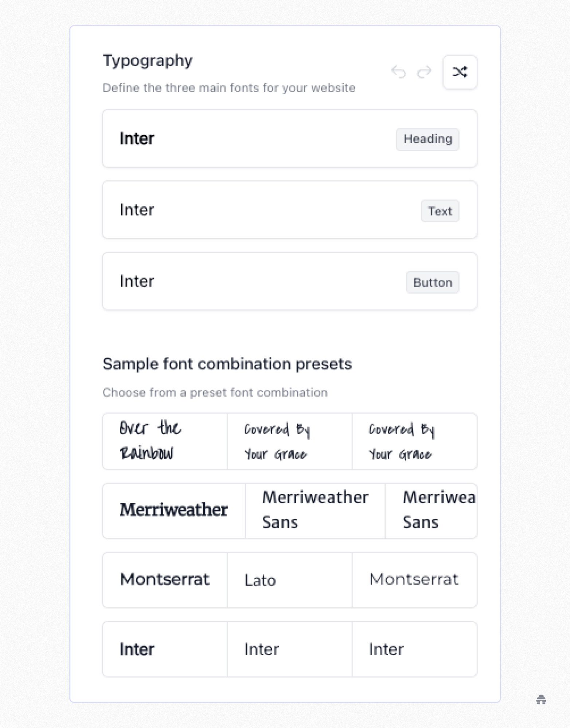Screen dimensions: 570x728
Task: Select the Merriweather preset
Action: pyautogui.click(x=173, y=510)
